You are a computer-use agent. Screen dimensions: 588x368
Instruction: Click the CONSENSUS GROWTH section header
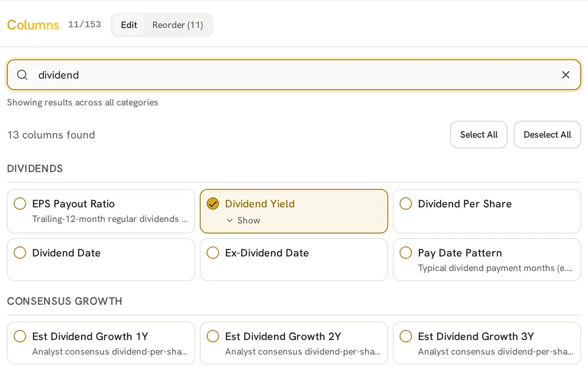tap(64, 301)
